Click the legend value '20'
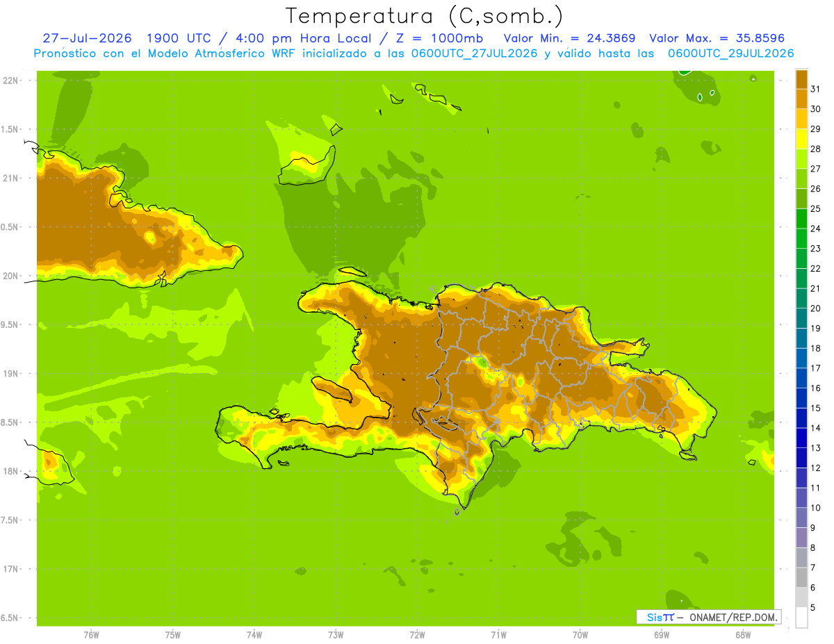The width and height of the screenshot is (834, 644). (815, 308)
